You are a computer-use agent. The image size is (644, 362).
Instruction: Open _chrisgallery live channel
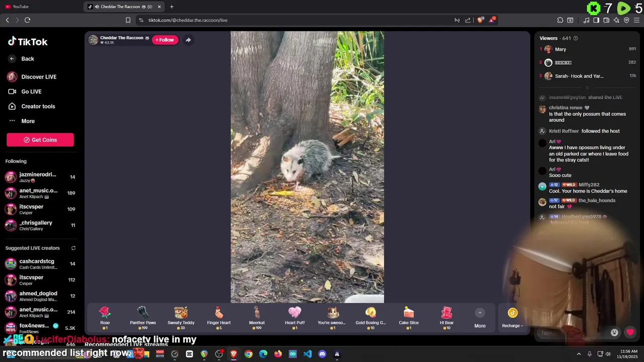[40, 225]
